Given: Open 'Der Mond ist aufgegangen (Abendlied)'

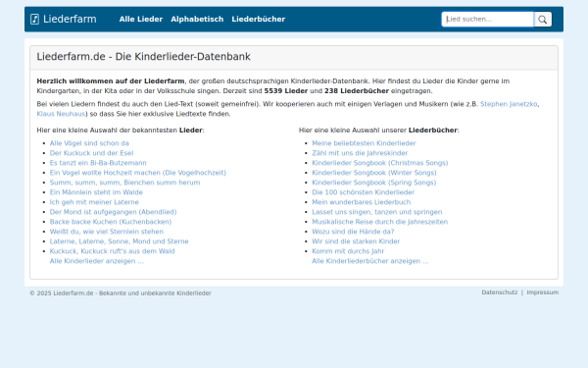Looking at the screenshot, I should pos(114,212).
